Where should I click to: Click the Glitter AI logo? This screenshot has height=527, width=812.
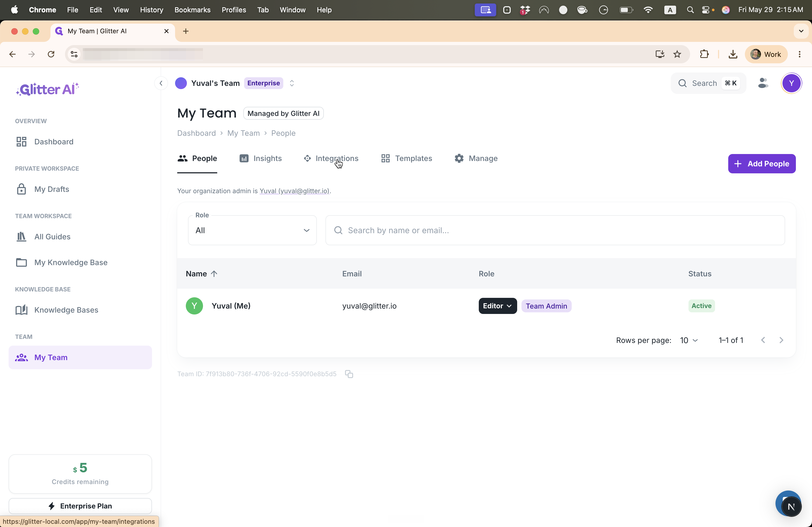(x=48, y=89)
